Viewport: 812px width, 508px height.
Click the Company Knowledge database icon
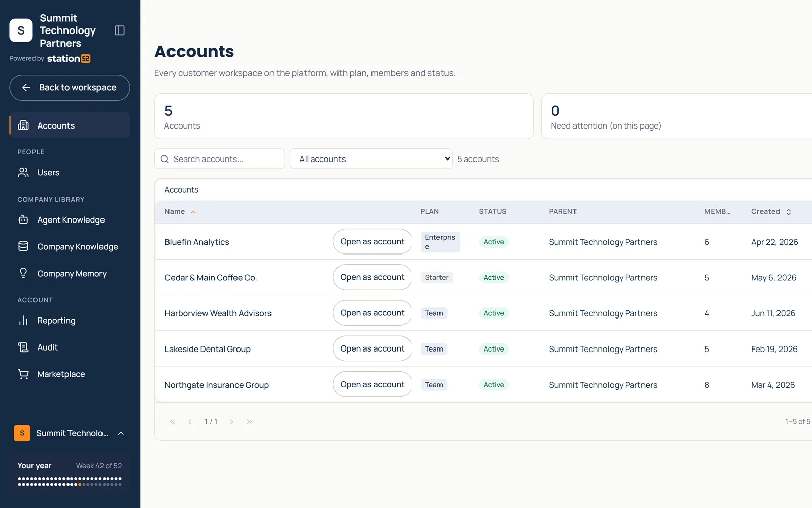pyautogui.click(x=23, y=246)
